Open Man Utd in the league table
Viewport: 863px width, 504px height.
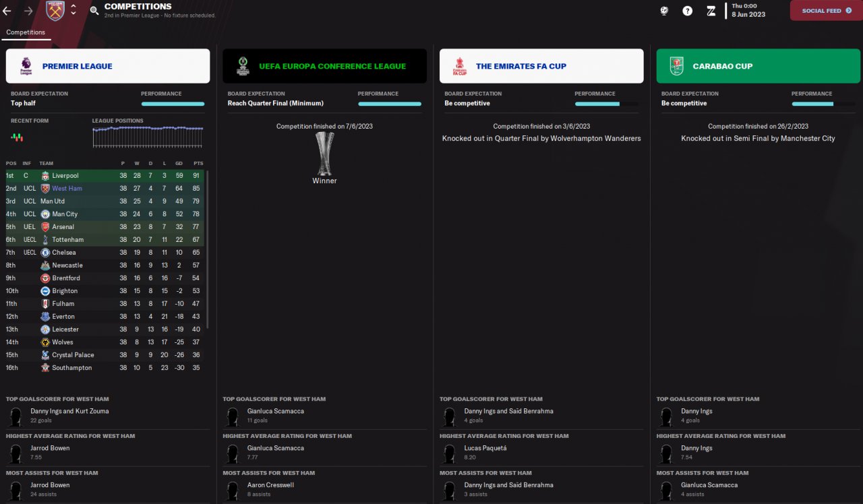(53, 201)
